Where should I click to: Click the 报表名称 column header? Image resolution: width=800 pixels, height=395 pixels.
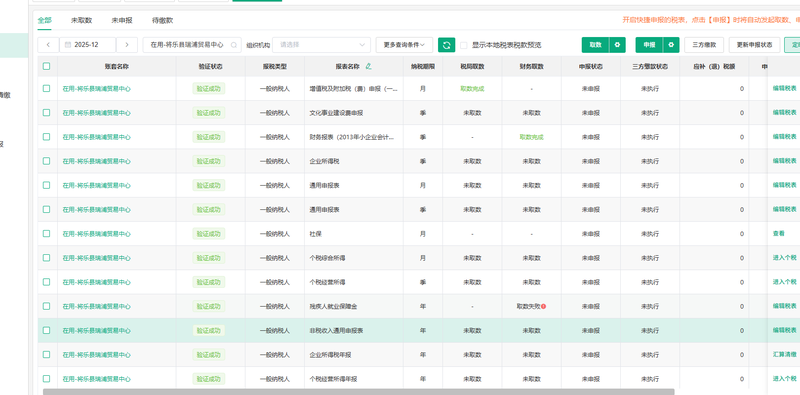point(347,66)
